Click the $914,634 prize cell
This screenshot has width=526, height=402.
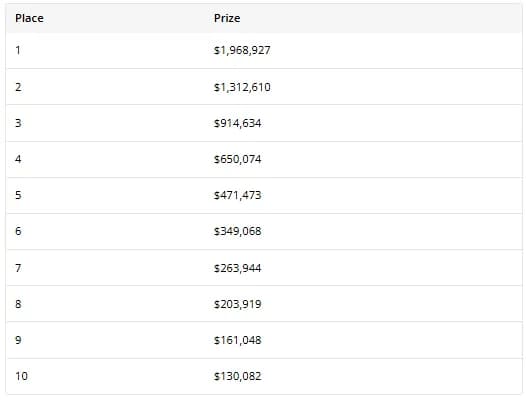[x=238, y=123]
